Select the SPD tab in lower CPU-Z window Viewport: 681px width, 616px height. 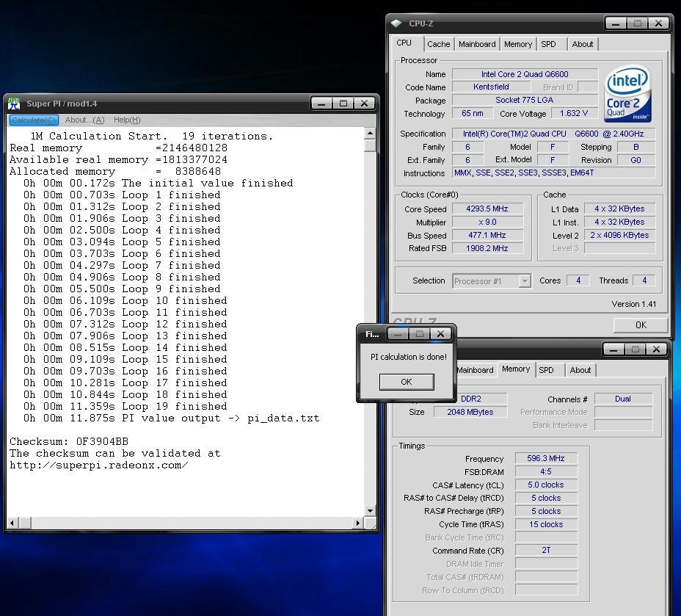tap(547, 370)
